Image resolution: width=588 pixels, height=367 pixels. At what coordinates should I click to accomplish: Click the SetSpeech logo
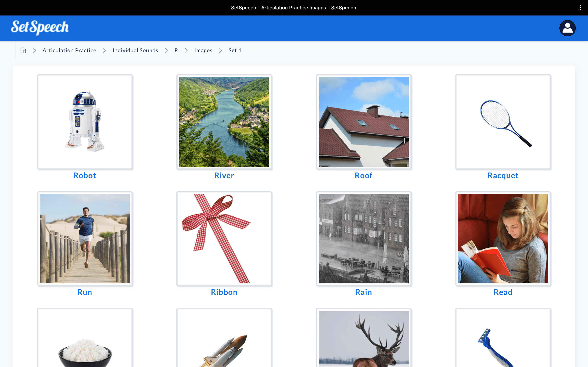coord(40,28)
